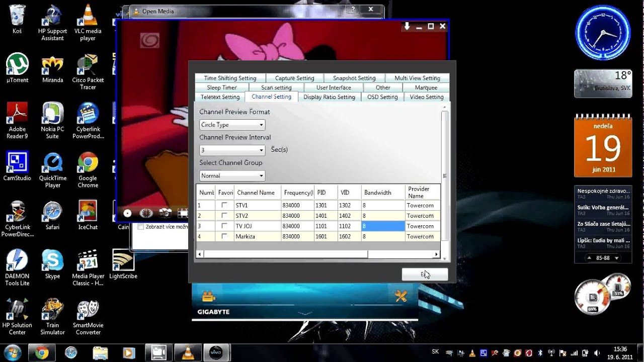Open the Time Shifting Setting tab

[x=230, y=78]
